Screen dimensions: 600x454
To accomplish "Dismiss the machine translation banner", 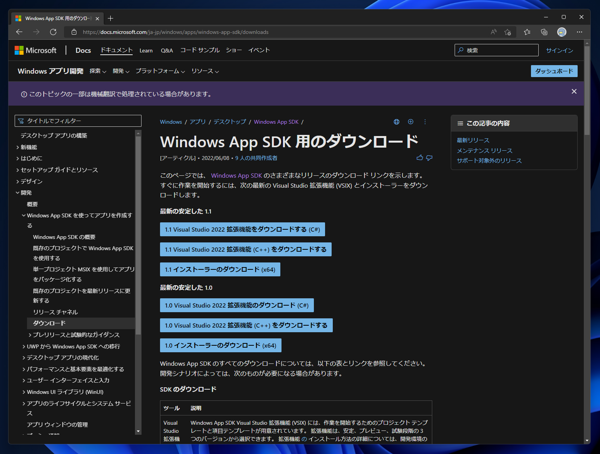I will coord(574,91).
